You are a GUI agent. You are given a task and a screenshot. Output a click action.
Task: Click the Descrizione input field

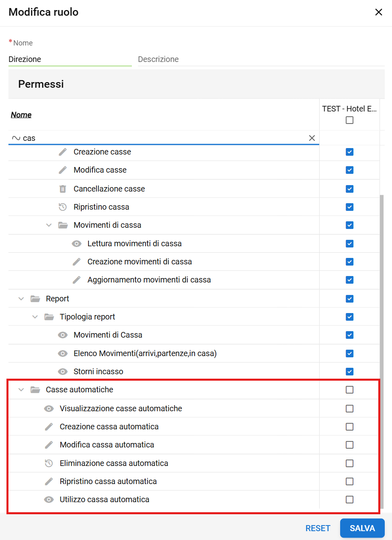(x=261, y=59)
